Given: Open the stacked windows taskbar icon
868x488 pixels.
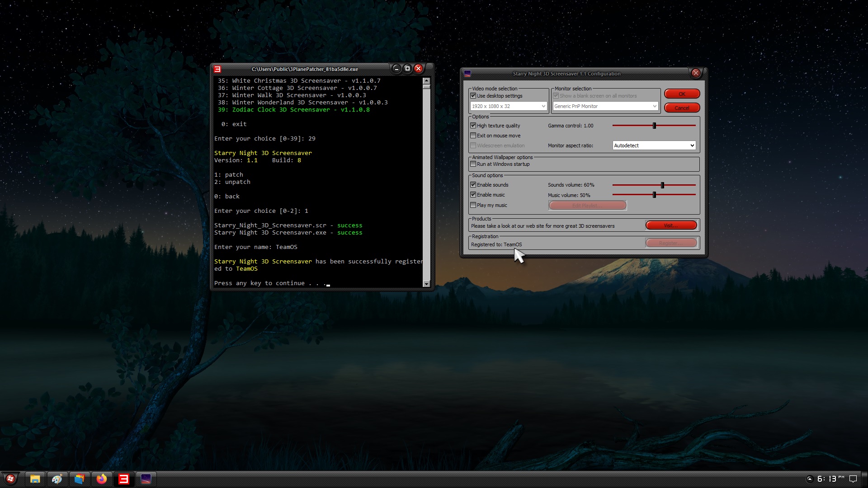Looking at the screenshot, I should tap(80, 479).
